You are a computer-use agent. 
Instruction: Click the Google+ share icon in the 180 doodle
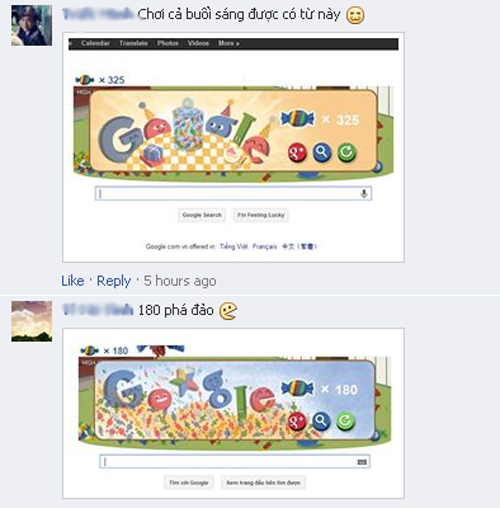[x=296, y=421]
